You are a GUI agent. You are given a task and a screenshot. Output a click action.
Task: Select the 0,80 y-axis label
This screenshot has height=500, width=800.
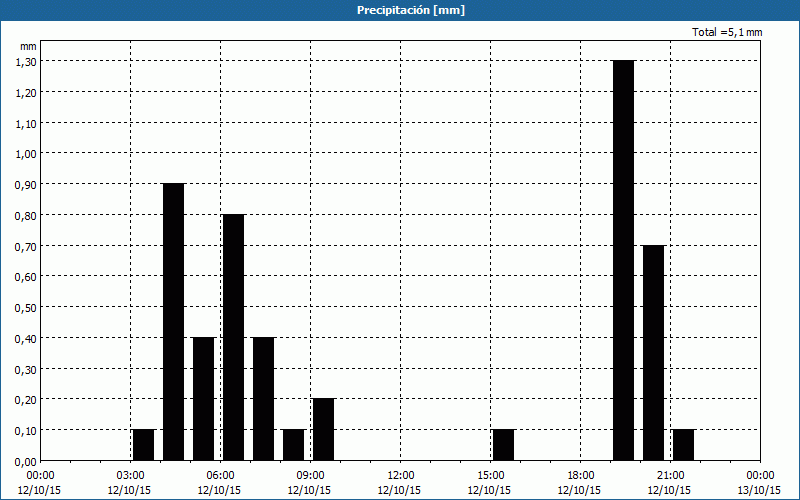point(26,215)
